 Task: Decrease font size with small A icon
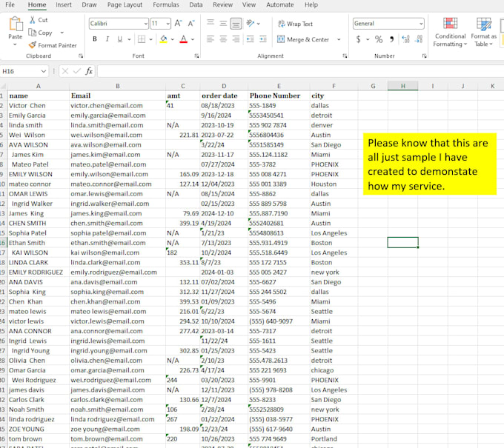[191, 24]
